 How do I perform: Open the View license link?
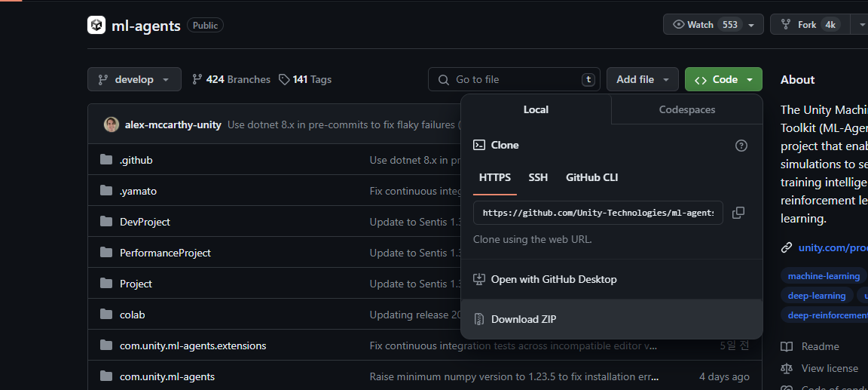coord(830,368)
